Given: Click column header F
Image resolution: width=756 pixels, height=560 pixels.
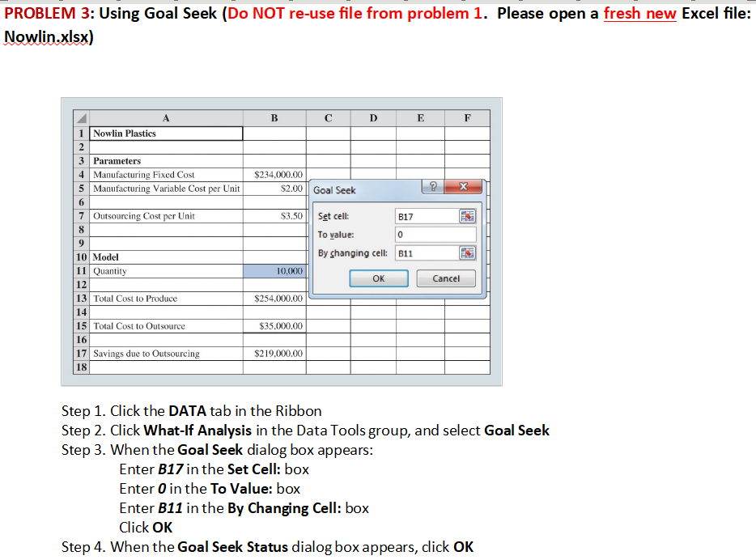Looking at the screenshot, I should coord(467,117).
